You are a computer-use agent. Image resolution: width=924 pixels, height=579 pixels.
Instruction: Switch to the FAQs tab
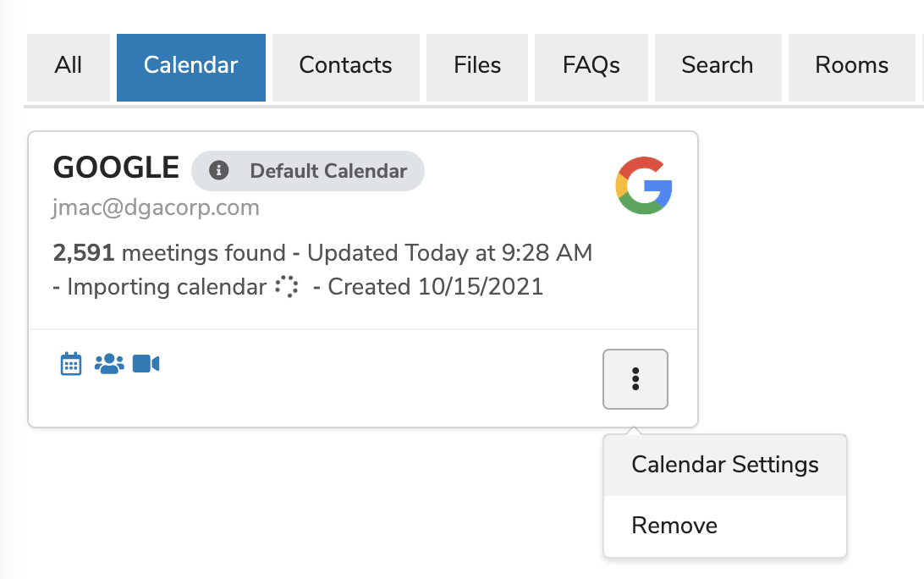[591, 66]
